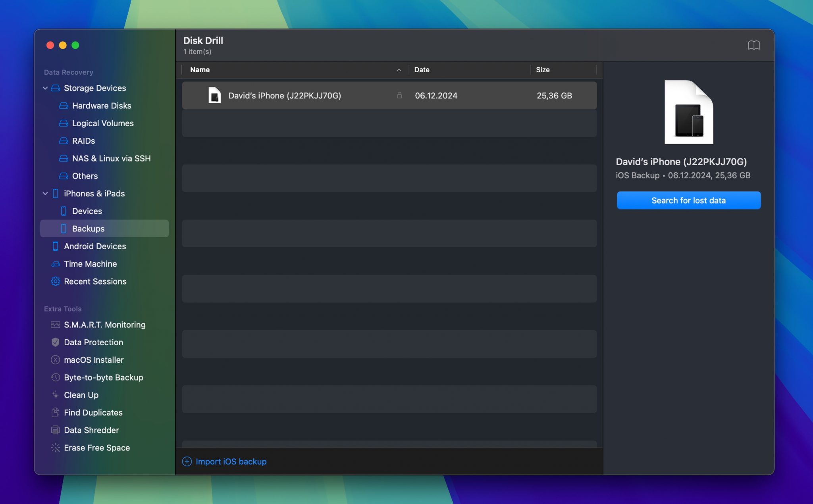Toggle Name column sort arrow
This screenshot has height=504, width=813.
tap(399, 70)
